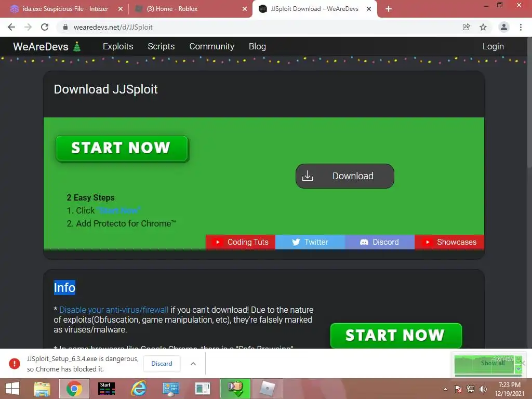Open the Windows Start button
The width and height of the screenshot is (532, 399).
(x=12, y=389)
